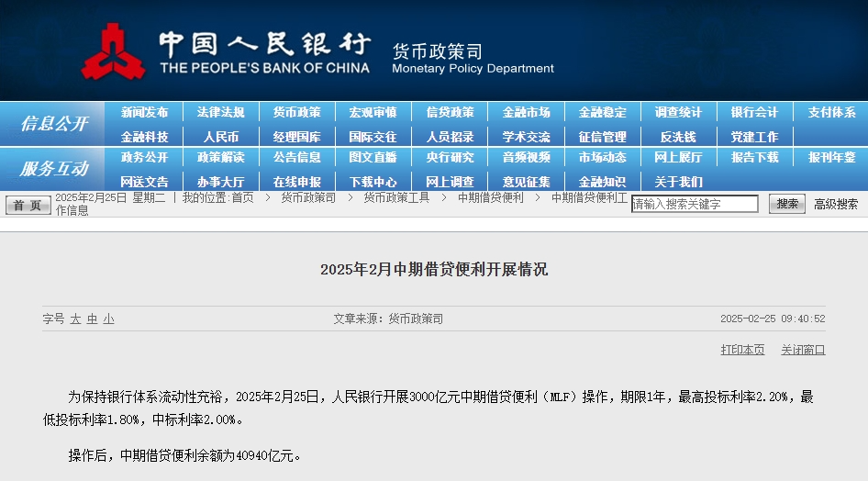Go to the 调查统计 section
This screenshot has height=481, width=868.
click(678, 113)
